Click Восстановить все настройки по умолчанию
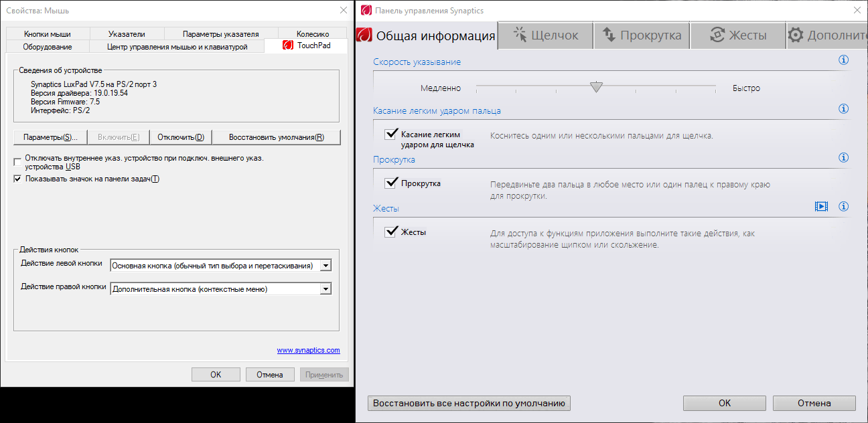 pyautogui.click(x=469, y=403)
